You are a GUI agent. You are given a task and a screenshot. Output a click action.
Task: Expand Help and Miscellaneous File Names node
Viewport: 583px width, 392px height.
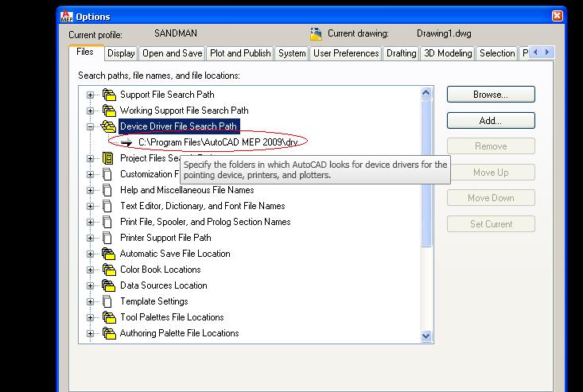tap(90, 190)
